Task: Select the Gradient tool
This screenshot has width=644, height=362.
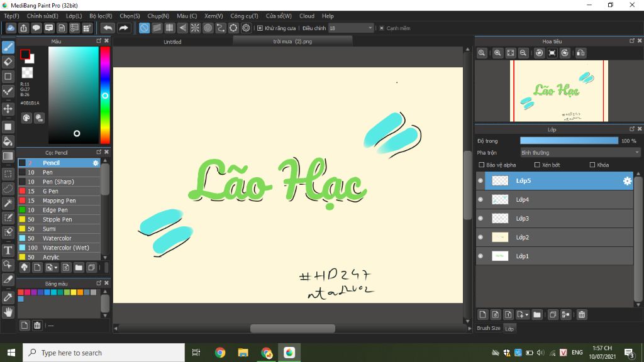Action: click(x=8, y=156)
